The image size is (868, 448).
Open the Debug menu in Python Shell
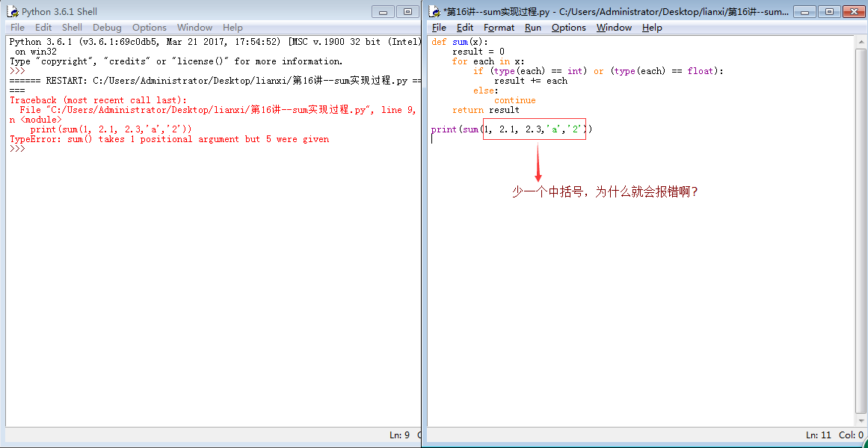(107, 28)
